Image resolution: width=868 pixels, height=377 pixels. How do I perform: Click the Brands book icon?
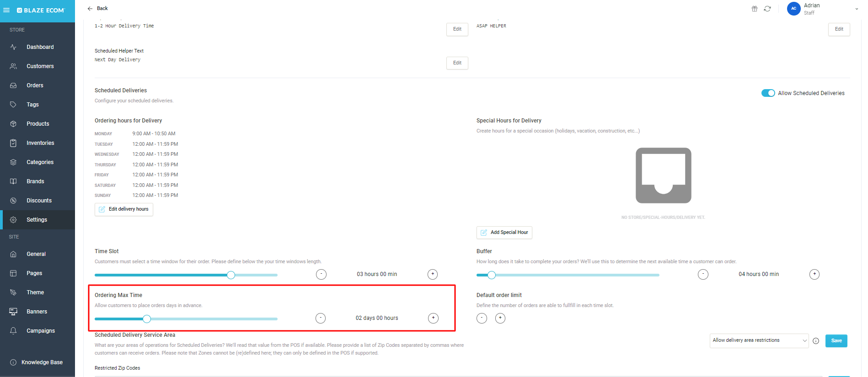pyautogui.click(x=13, y=181)
